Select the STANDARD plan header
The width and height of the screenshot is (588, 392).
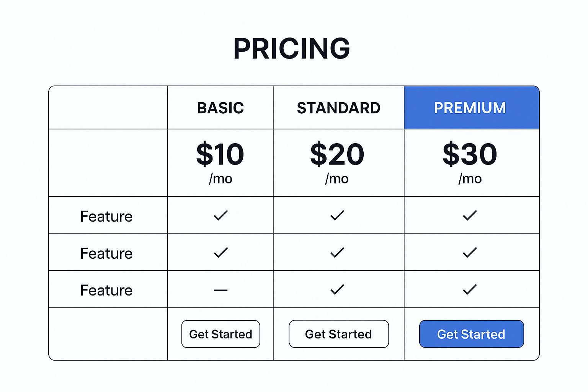pos(339,108)
